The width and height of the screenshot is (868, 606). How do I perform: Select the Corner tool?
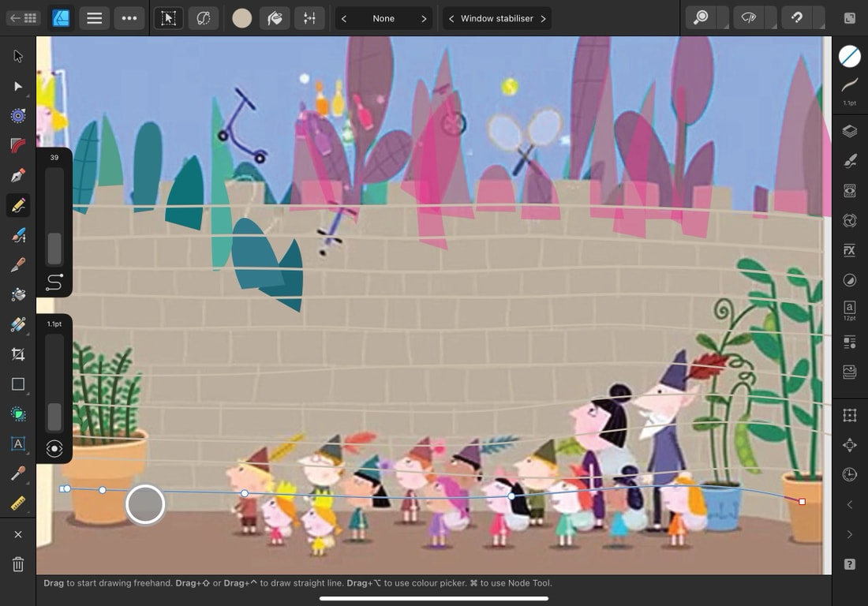coord(17,145)
